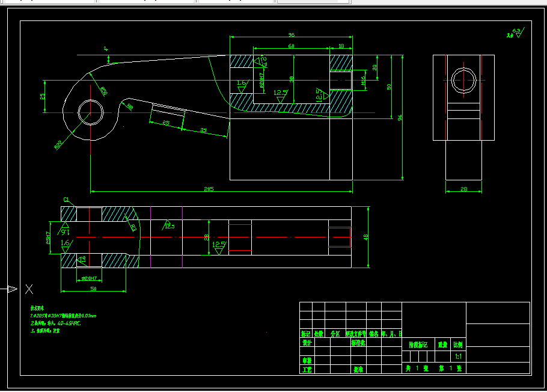547x392 pixels.
Task: Click the 技术要求 heading text
Action: coord(37,308)
